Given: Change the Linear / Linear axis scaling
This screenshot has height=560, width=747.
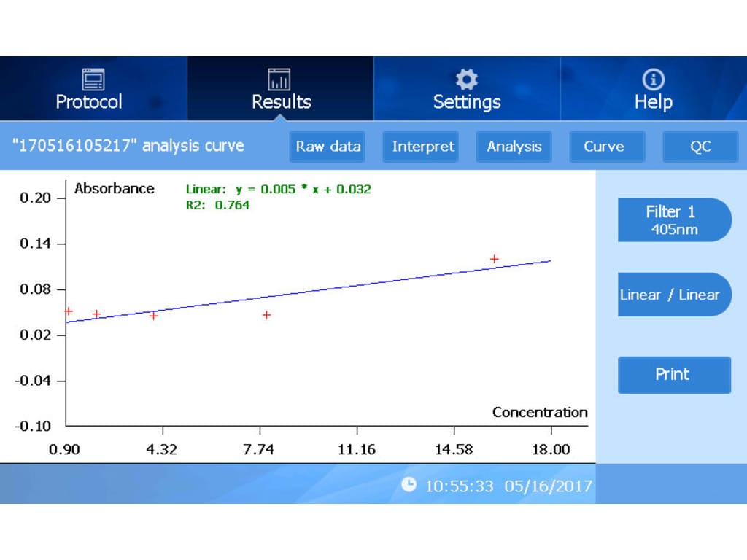Looking at the screenshot, I should click(671, 295).
